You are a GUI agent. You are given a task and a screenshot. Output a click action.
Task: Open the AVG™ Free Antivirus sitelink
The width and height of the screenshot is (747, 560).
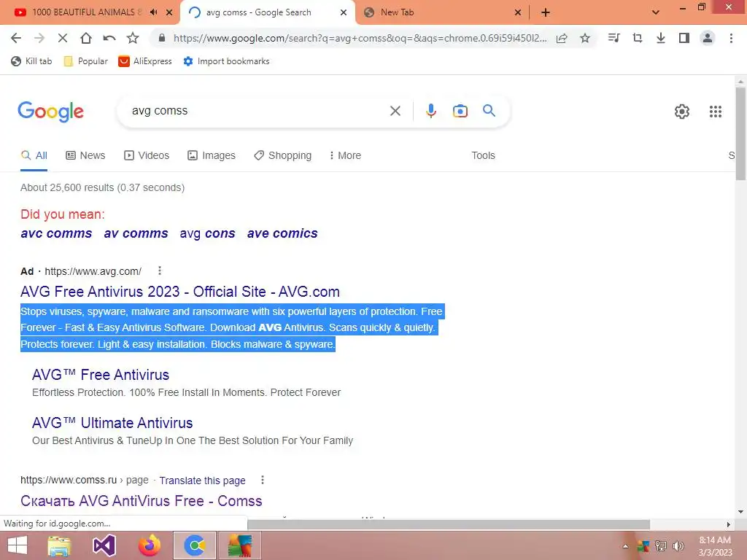pyautogui.click(x=101, y=376)
